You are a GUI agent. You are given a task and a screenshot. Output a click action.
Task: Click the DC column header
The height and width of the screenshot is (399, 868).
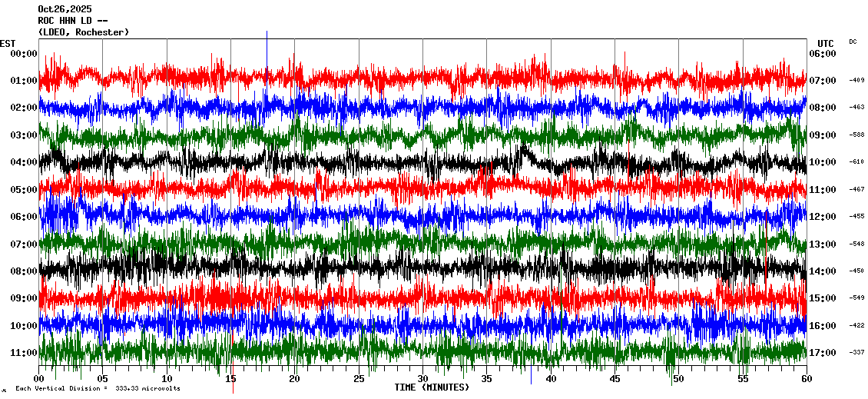pyautogui.click(x=853, y=42)
